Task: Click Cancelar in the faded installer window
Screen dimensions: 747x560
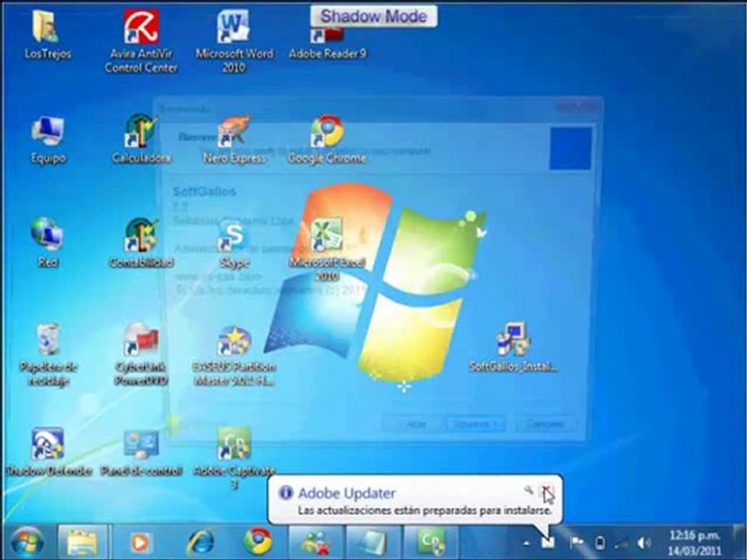Action: point(546,424)
